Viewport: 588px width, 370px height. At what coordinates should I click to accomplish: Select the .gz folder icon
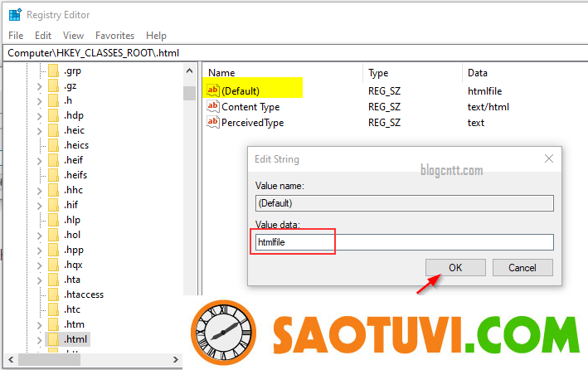coord(53,85)
